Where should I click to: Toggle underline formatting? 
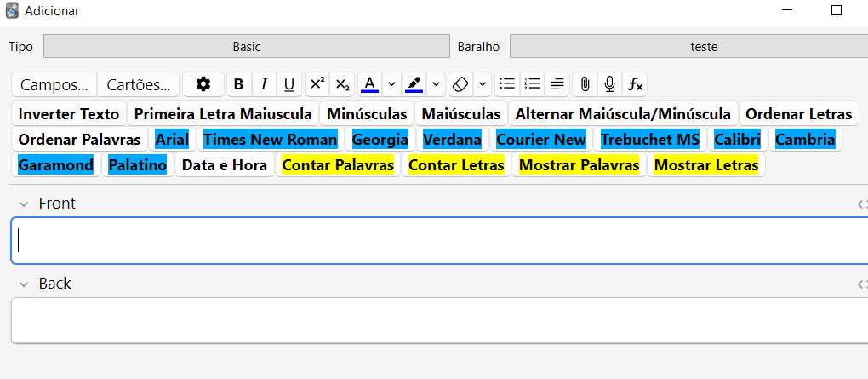pos(289,84)
